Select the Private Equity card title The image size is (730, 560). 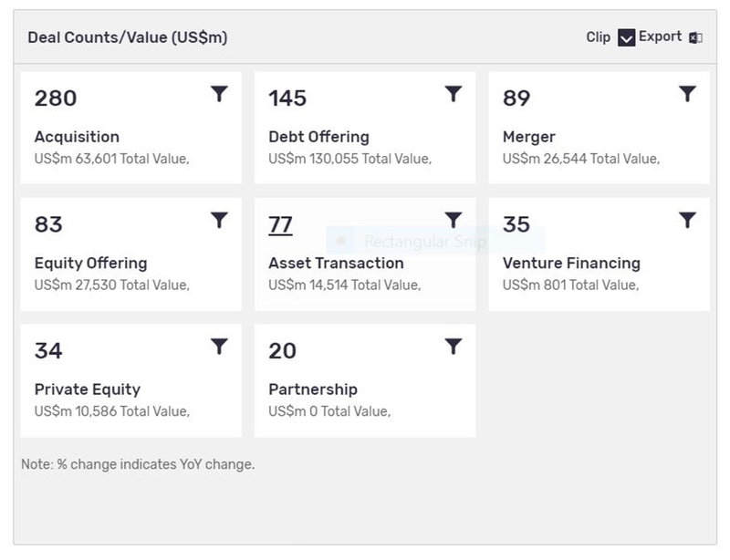88,389
